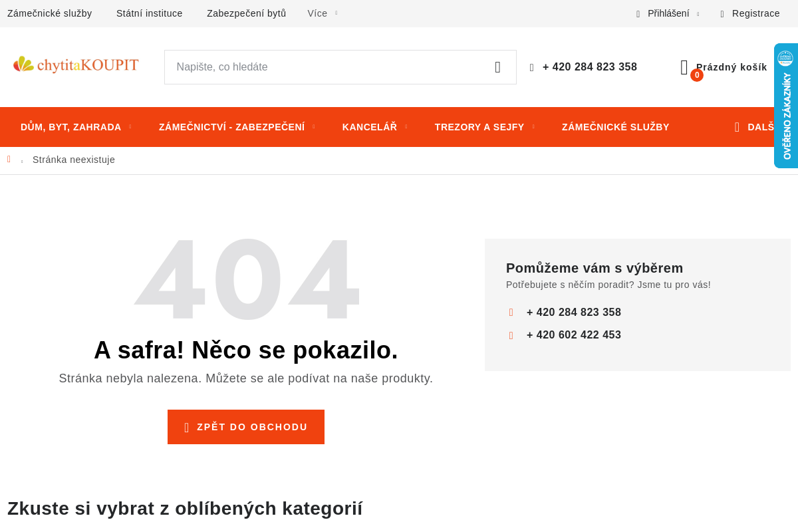Select KANCELÁŘ in the navigation
Image resolution: width=798 pixels, height=532 pixels.
(x=368, y=126)
